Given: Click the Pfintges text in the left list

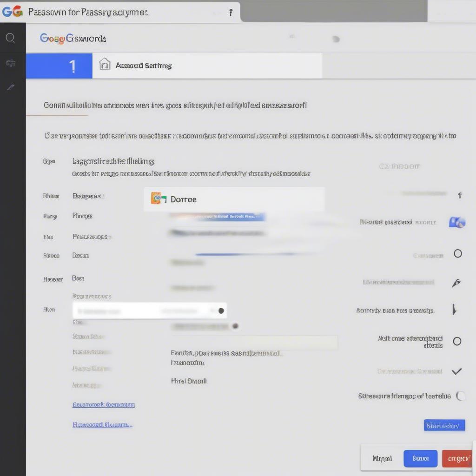Looking at the screenshot, I should 82,216.
